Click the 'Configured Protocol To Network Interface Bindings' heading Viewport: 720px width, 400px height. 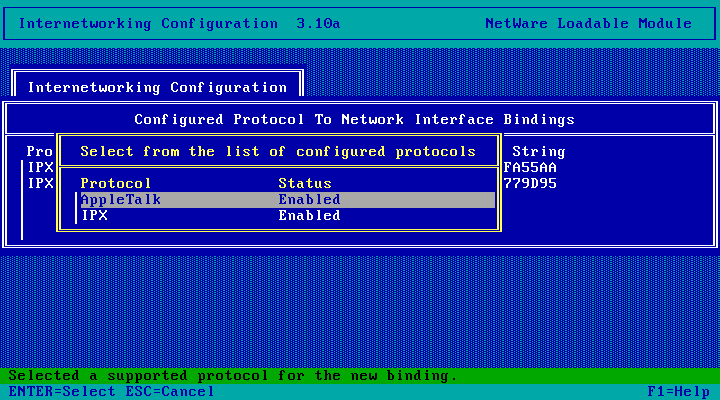[354, 119]
